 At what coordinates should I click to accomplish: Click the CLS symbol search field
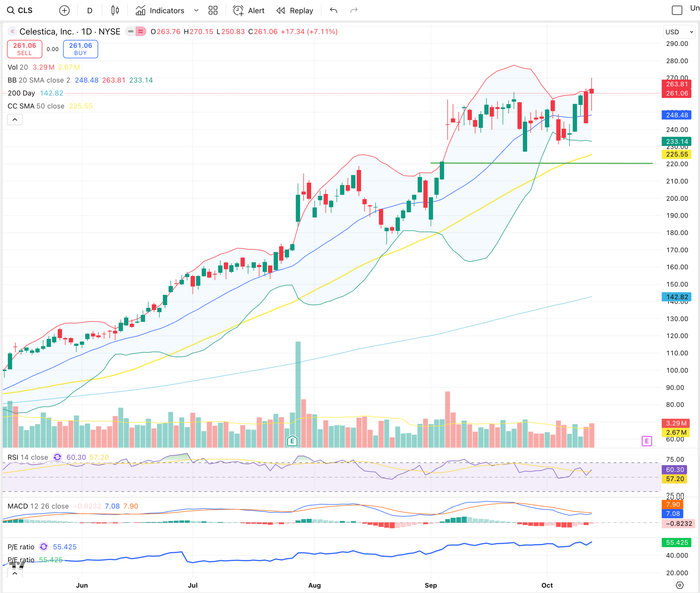point(25,11)
